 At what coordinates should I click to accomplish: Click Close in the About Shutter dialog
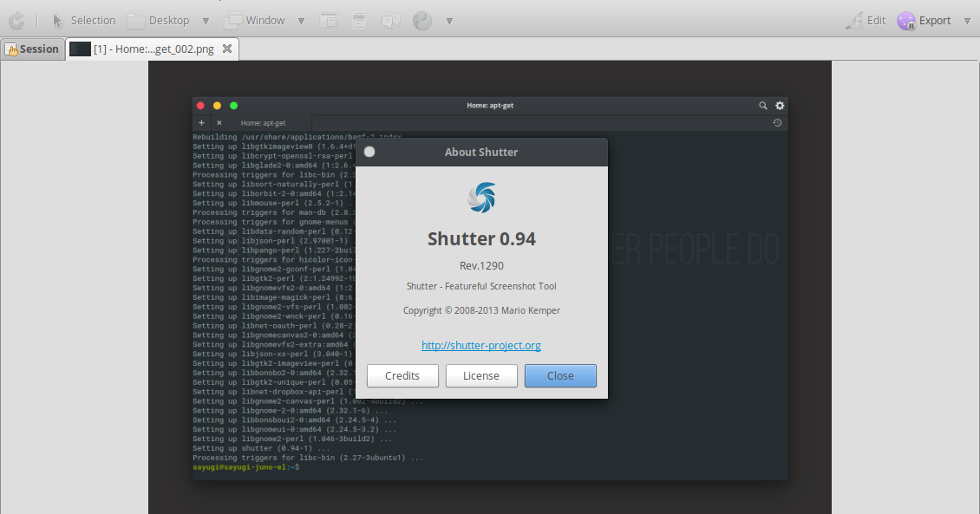coord(560,376)
